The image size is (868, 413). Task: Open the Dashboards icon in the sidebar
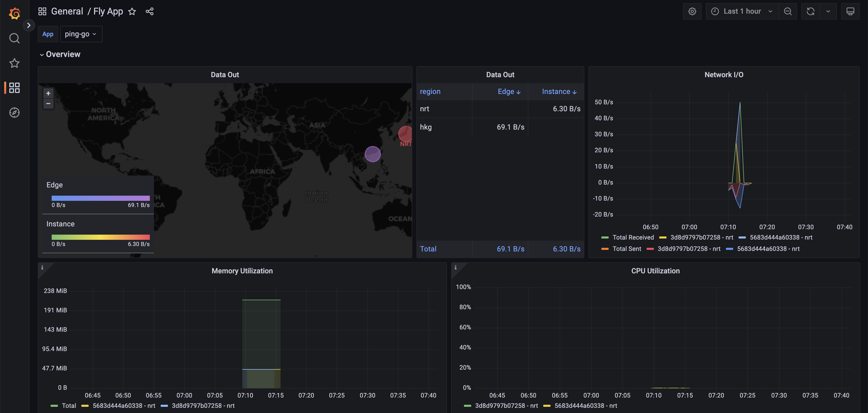pos(14,88)
